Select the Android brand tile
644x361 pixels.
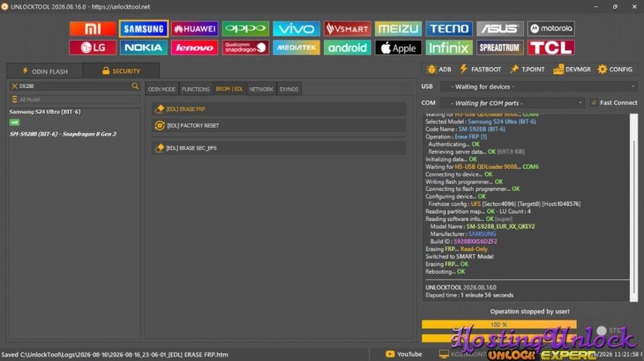click(347, 48)
